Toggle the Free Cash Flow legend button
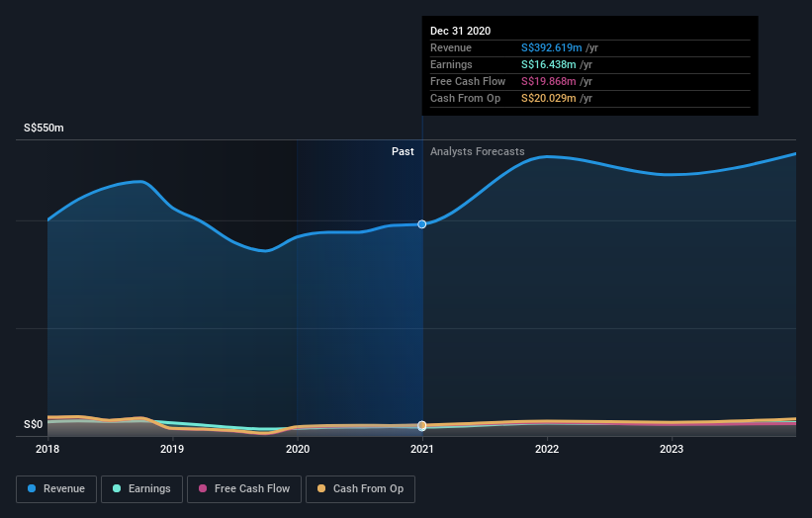Viewport: 812px width, 518px height. 244,489
